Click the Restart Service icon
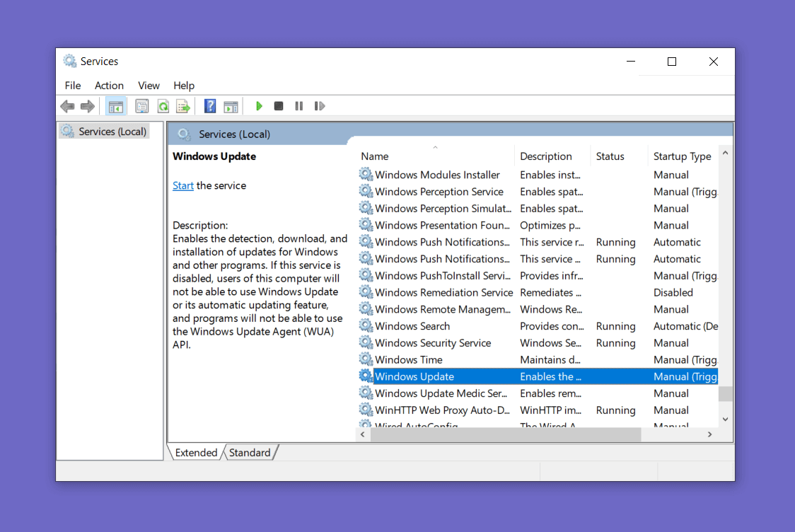This screenshot has height=532, width=795. [320, 106]
